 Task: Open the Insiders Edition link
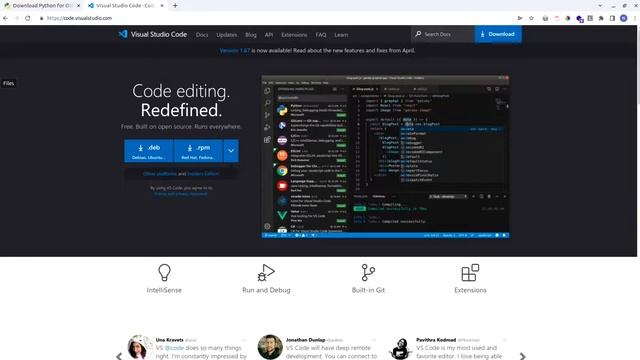click(203, 173)
